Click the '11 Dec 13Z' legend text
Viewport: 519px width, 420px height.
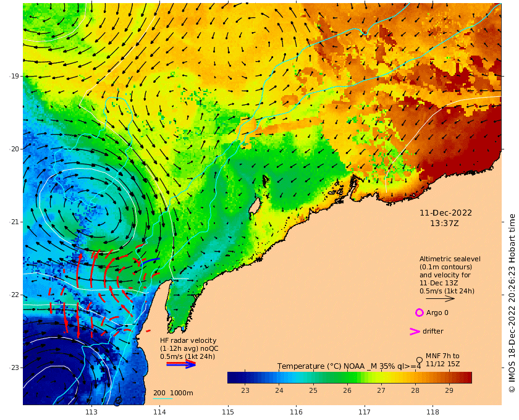pyautogui.click(x=439, y=283)
